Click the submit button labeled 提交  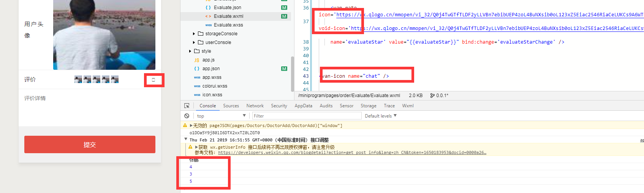pos(90,144)
